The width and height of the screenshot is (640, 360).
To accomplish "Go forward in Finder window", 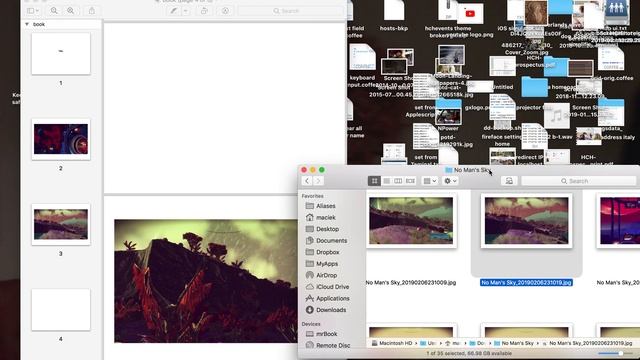I will tap(318, 181).
